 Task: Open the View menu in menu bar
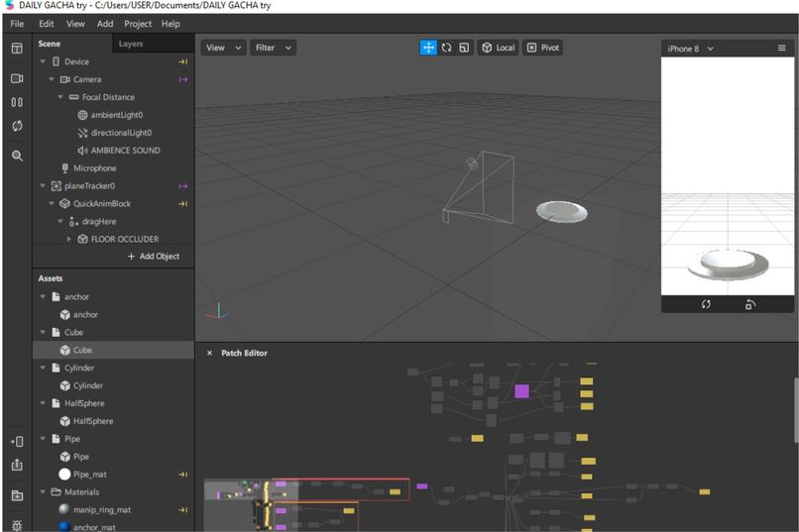(75, 24)
